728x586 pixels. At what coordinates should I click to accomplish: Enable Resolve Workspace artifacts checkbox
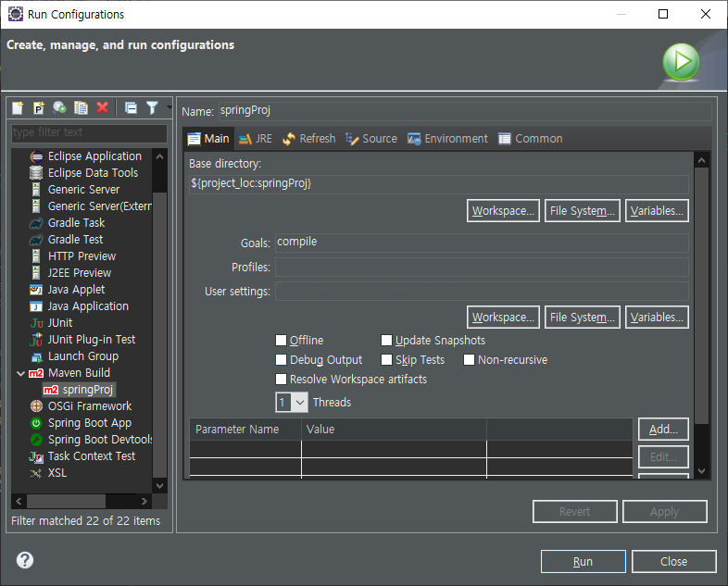pyautogui.click(x=281, y=380)
